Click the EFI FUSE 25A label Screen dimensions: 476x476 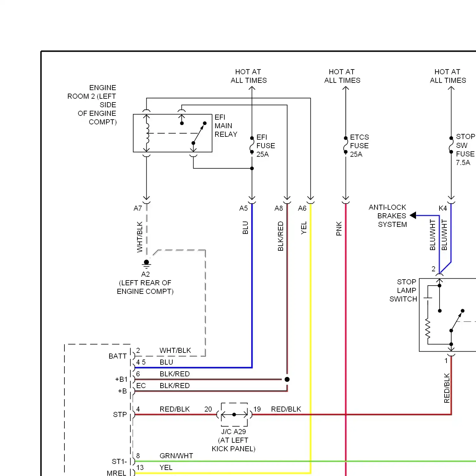click(x=266, y=146)
